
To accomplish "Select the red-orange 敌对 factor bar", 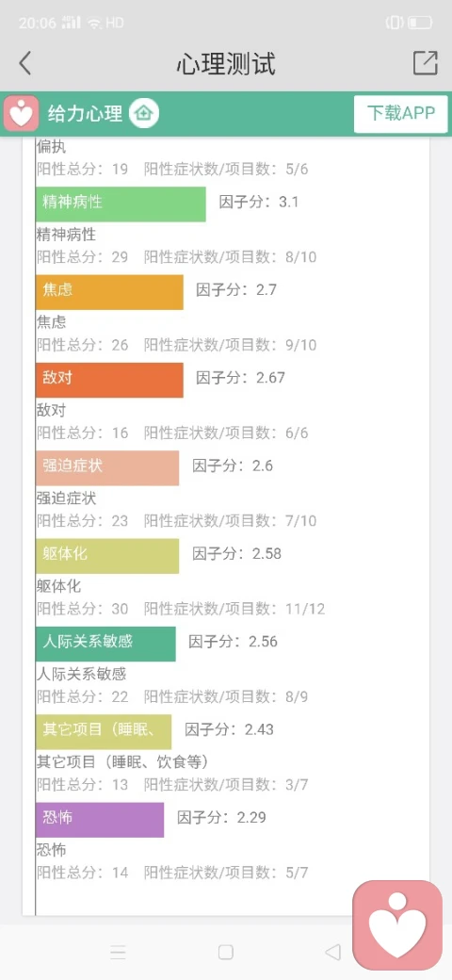I will click(x=109, y=380).
